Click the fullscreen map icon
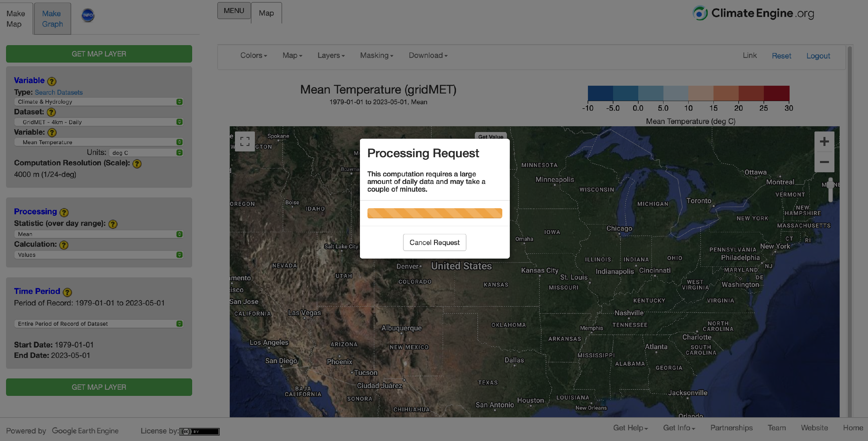Screen dimensions: 868x441 (x=244, y=141)
